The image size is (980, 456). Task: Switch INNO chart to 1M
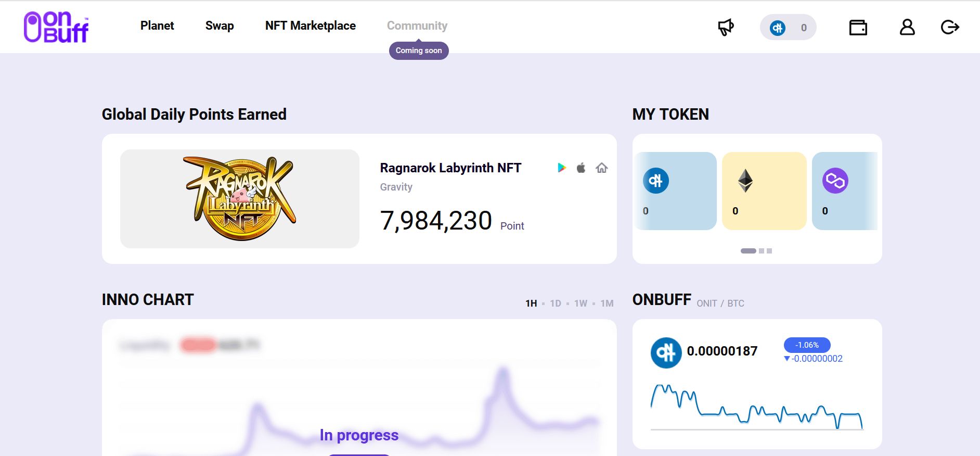[x=607, y=303]
